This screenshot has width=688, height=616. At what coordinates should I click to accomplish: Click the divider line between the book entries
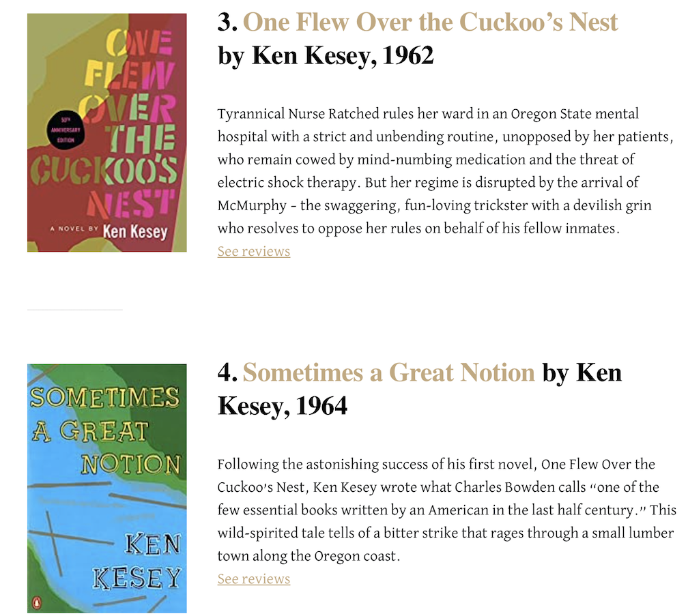pos(75,310)
